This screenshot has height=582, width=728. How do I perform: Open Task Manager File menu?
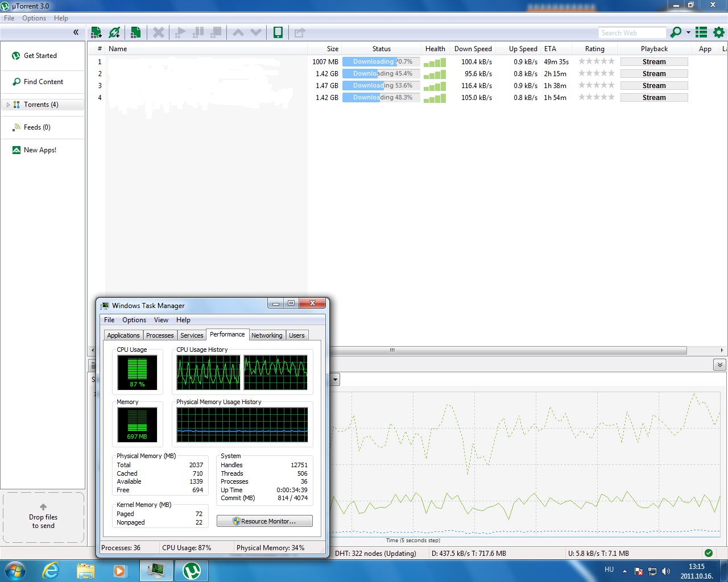pyautogui.click(x=109, y=320)
